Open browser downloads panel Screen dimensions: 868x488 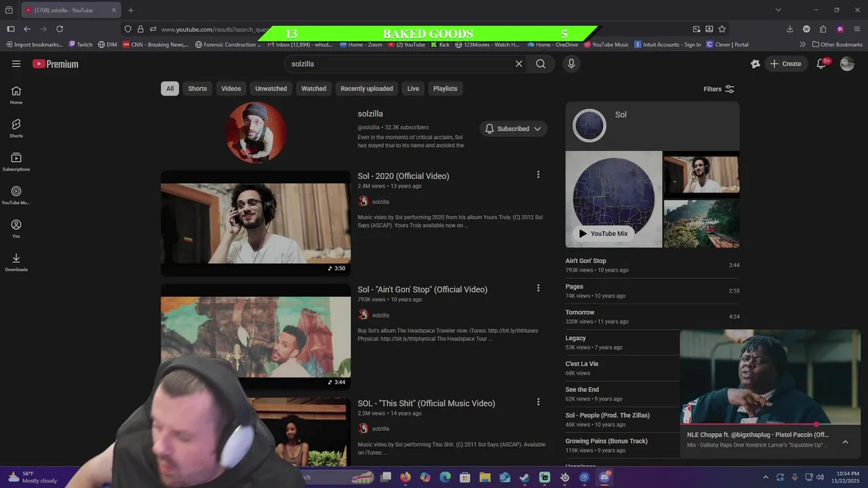pos(790,29)
